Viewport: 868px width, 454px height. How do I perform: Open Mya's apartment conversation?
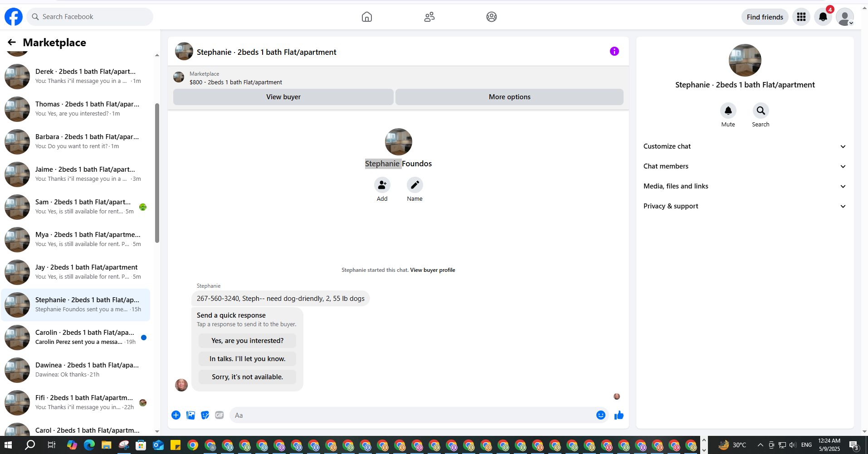pos(76,239)
